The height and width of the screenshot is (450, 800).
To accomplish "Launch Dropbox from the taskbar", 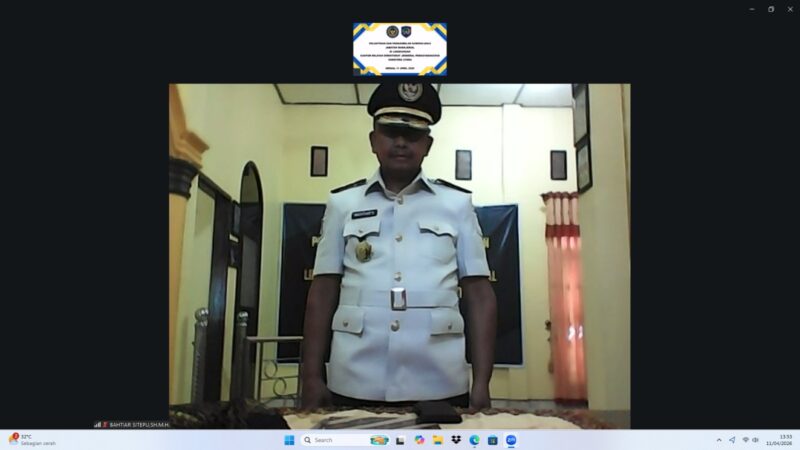I will (x=456, y=440).
